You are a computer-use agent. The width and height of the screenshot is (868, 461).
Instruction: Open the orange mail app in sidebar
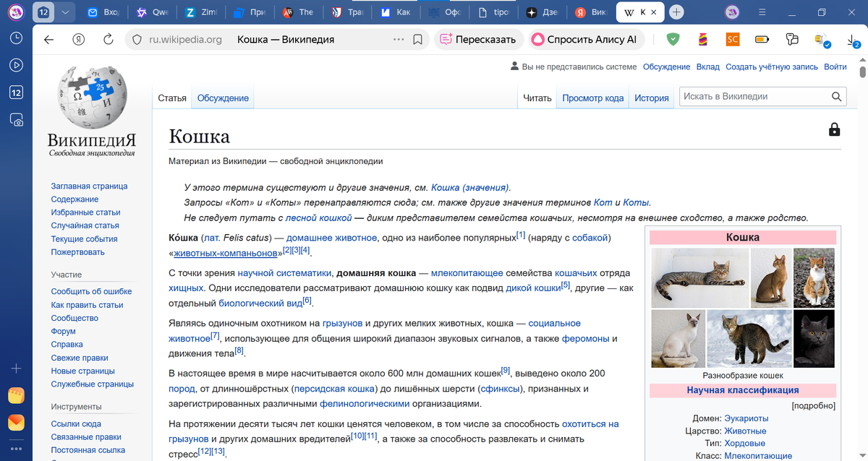[16, 422]
